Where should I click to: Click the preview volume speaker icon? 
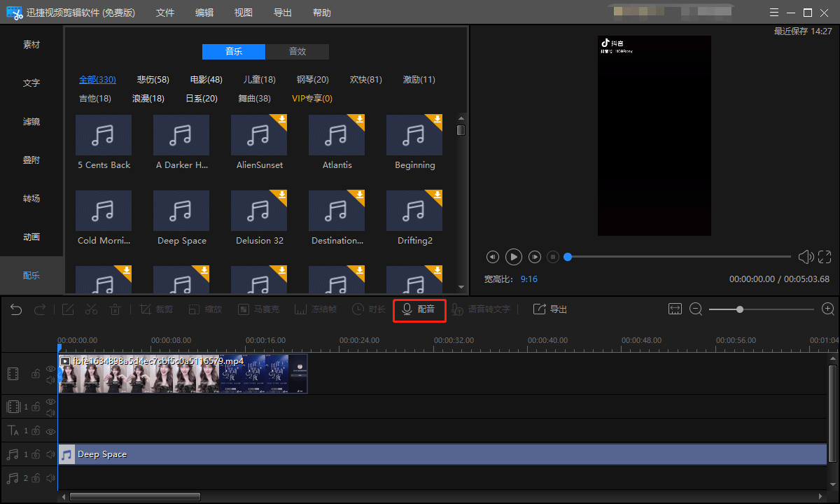[x=805, y=257]
